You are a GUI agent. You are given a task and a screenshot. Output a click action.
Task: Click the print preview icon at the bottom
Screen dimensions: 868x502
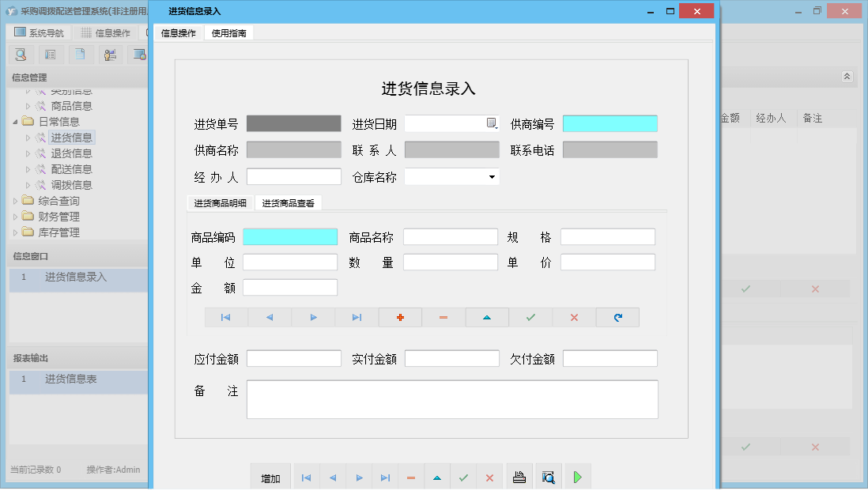[x=548, y=476]
